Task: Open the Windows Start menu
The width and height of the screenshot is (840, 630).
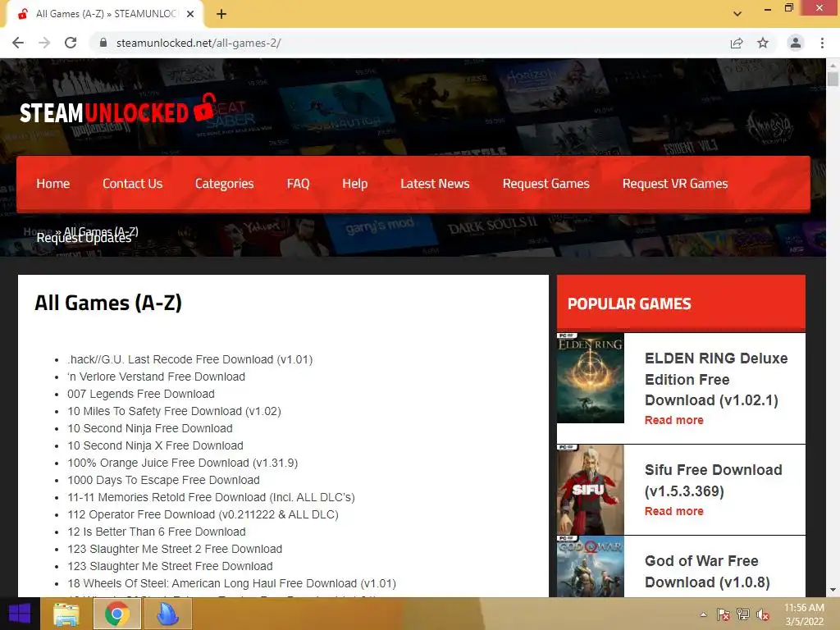Action: [20, 614]
